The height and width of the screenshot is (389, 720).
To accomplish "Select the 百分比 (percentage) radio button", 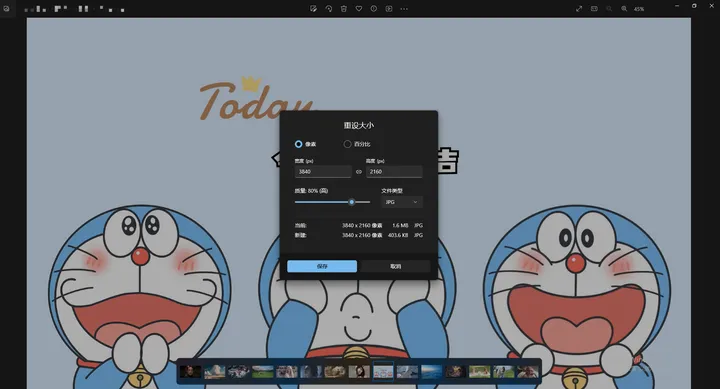I will [347, 144].
